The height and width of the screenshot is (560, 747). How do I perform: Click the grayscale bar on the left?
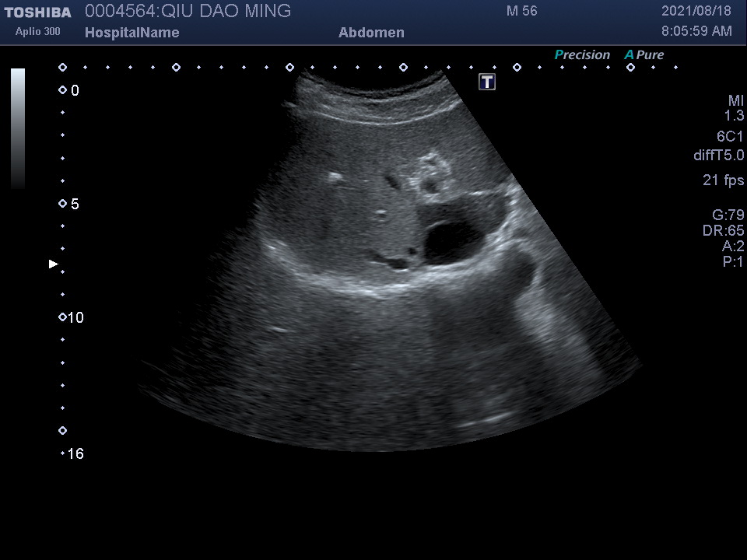(18, 128)
